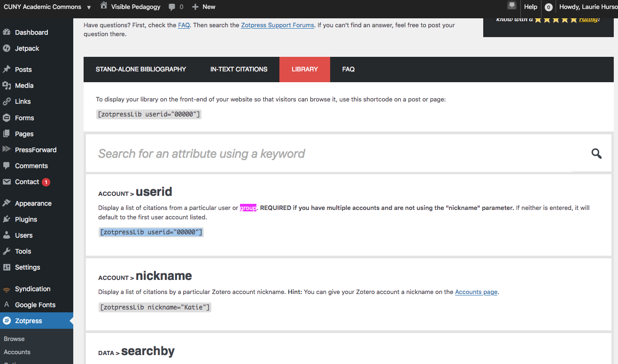Open Howdy, Laurie Hurson account menu
The image size is (618, 364).
(588, 7)
